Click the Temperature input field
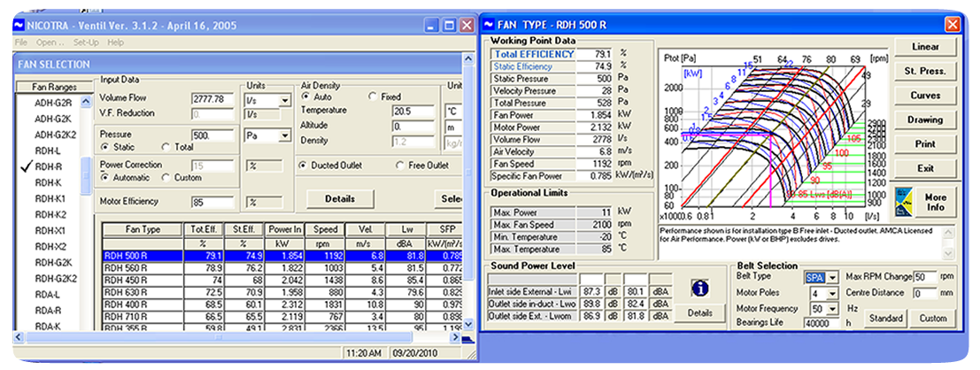 [413, 112]
